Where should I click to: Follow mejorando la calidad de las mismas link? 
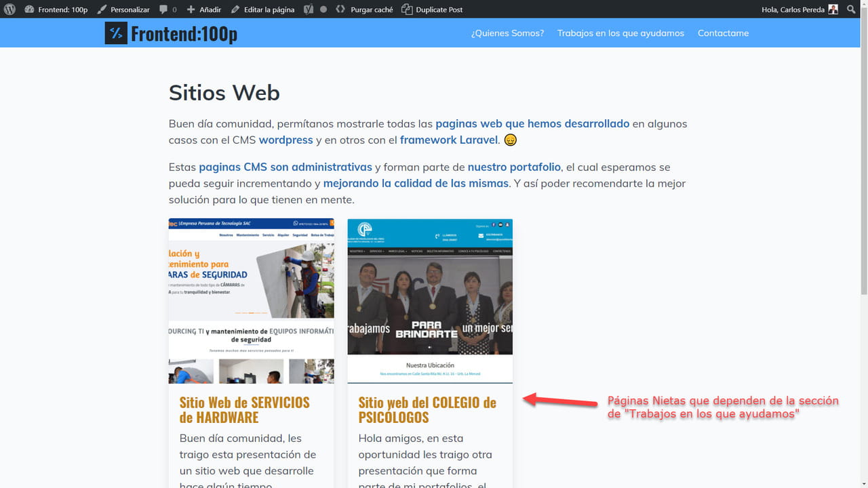click(x=416, y=183)
